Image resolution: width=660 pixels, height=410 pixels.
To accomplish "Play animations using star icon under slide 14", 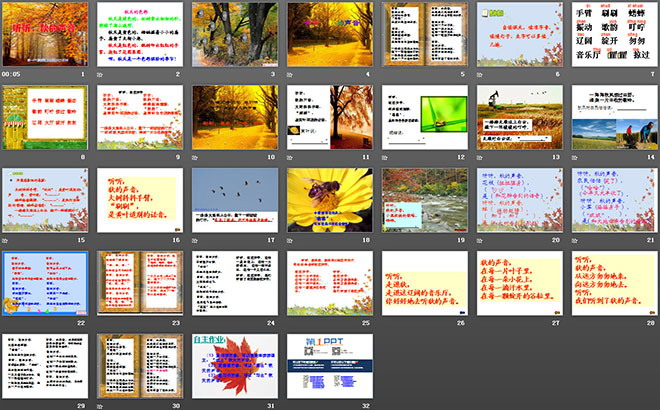I will coord(574,157).
